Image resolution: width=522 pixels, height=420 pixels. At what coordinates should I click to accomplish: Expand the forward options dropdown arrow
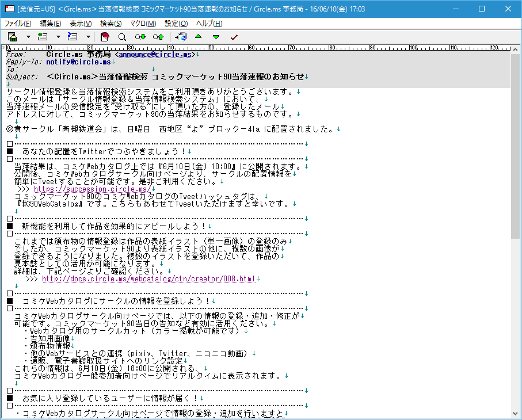88,37
